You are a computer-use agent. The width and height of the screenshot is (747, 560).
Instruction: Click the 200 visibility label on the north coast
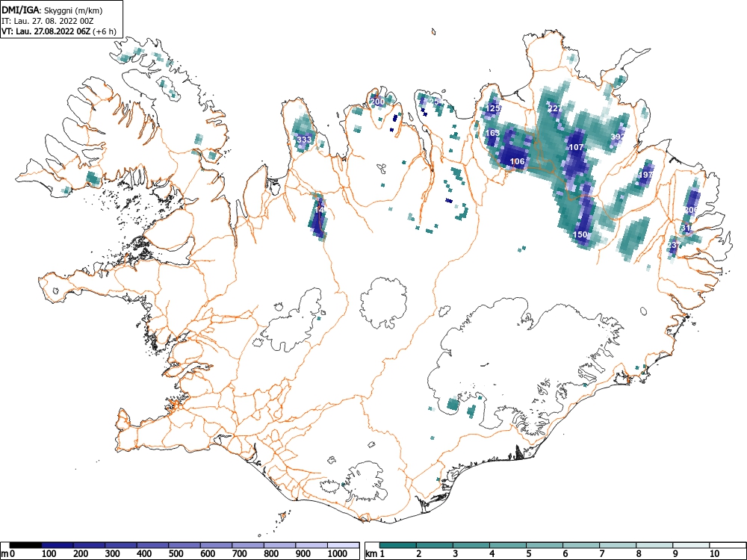[376, 102]
